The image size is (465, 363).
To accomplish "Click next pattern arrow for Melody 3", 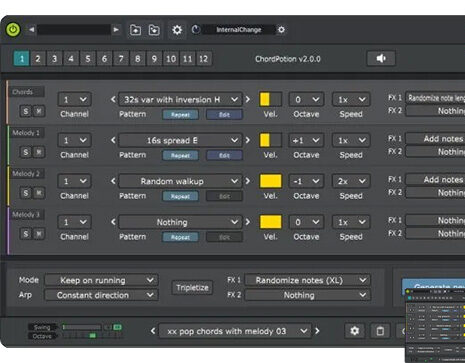I will (x=248, y=222).
